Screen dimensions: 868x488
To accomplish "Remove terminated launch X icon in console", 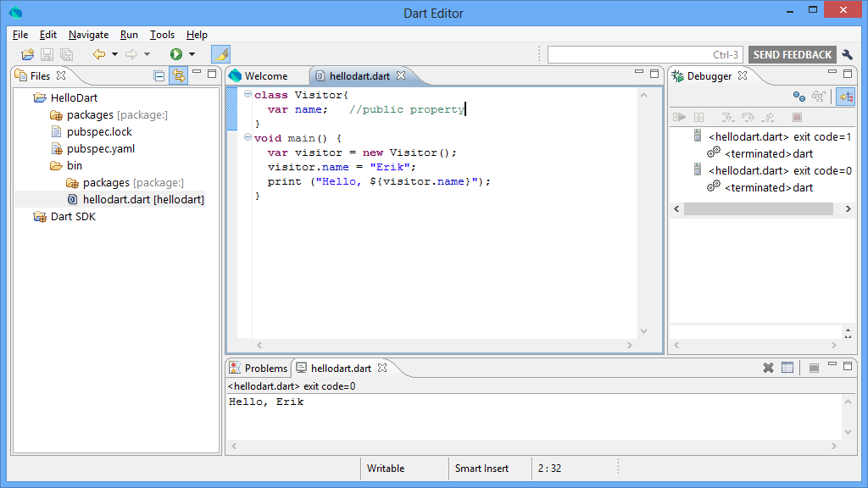I will (768, 368).
